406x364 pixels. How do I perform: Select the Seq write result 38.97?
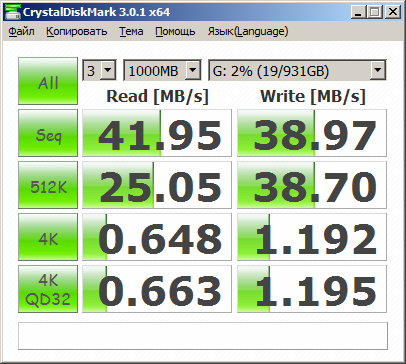coord(312,133)
